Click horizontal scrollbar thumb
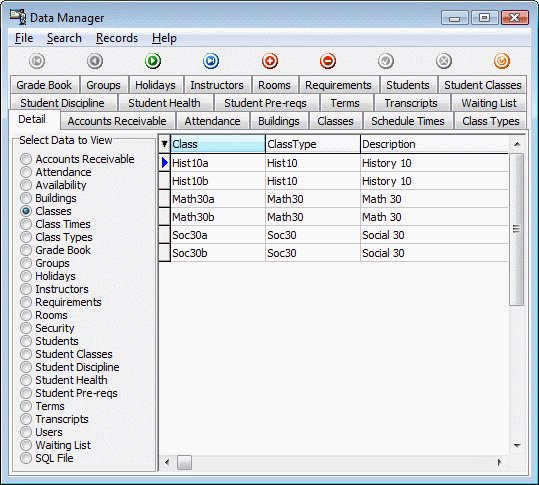 coord(184,462)
